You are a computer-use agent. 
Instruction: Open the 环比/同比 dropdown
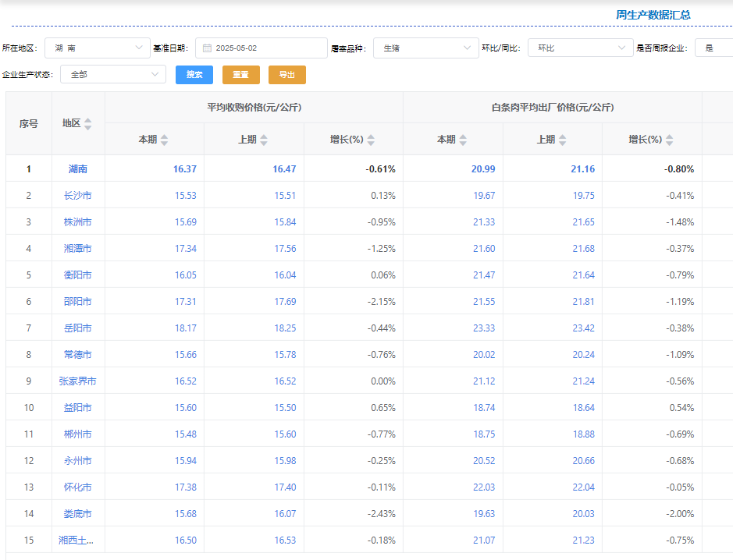pos(580,48)
